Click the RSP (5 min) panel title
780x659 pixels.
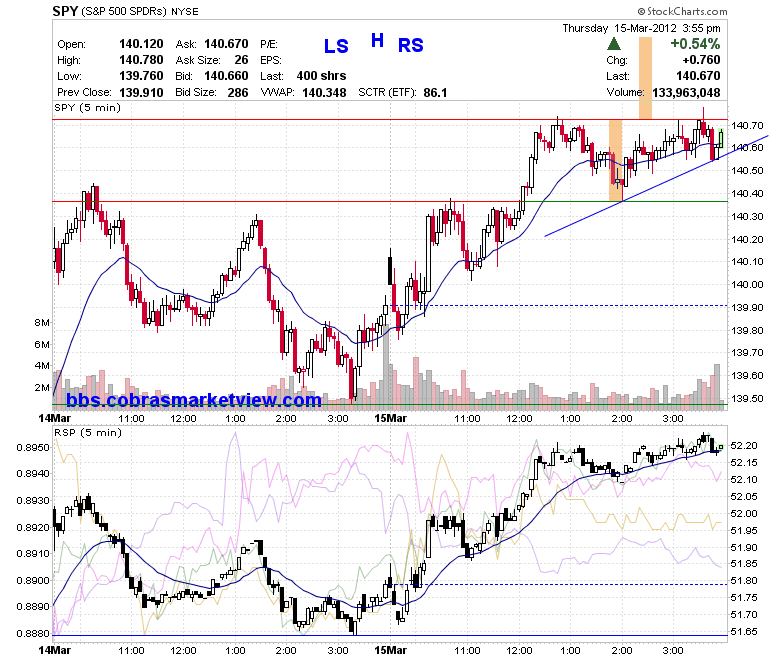(x=88, y=433)
